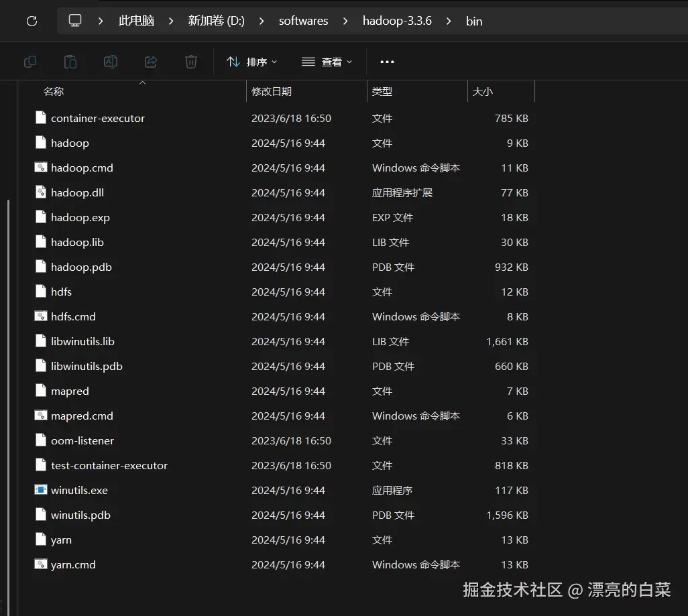The image size is (688, 616).
Task: Select the hadoop.lib file name
Action: [77, 242]
